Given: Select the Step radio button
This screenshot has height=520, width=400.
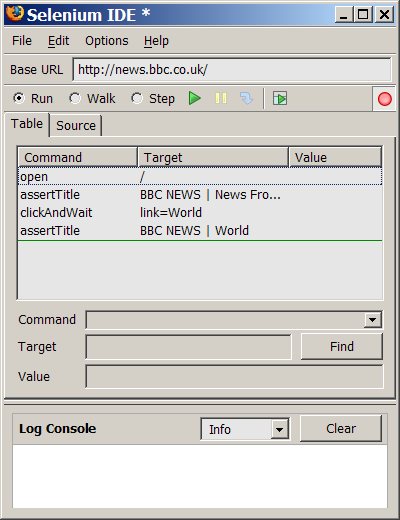Looking at the screenshot, I should coord(137,98).
